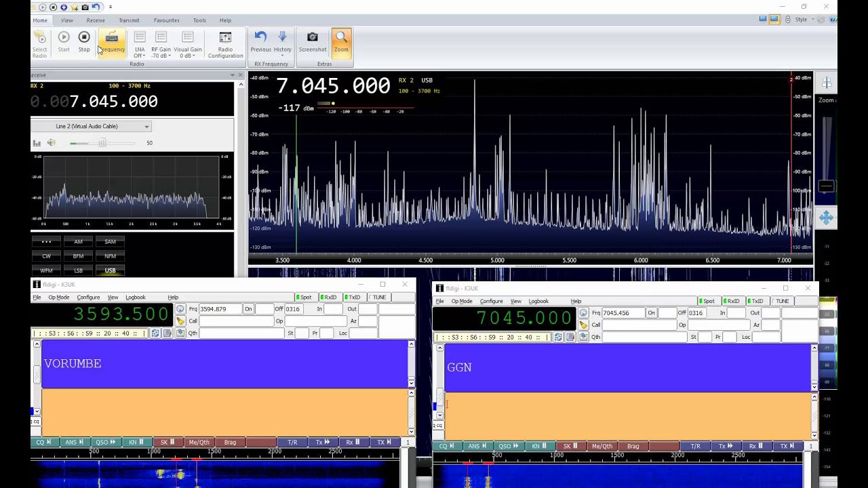Select the AM mode button
The width and height of the screenshot is (868, 488).
click(78, 242)
